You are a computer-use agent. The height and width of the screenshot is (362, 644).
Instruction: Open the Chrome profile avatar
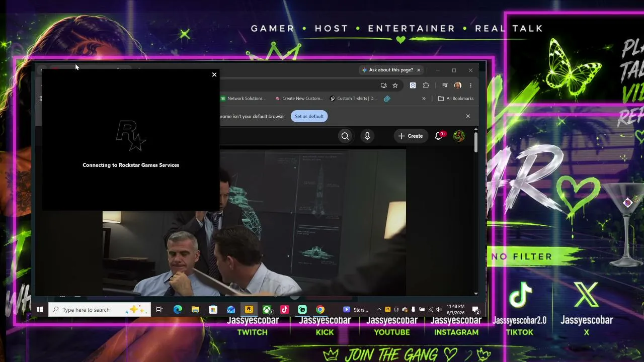[x=457, y=85]
